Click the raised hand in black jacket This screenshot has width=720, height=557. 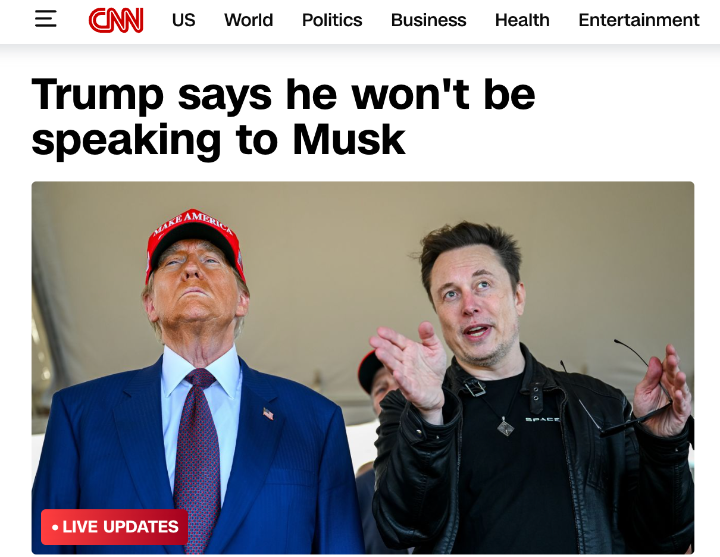click(x=409, y=367)
